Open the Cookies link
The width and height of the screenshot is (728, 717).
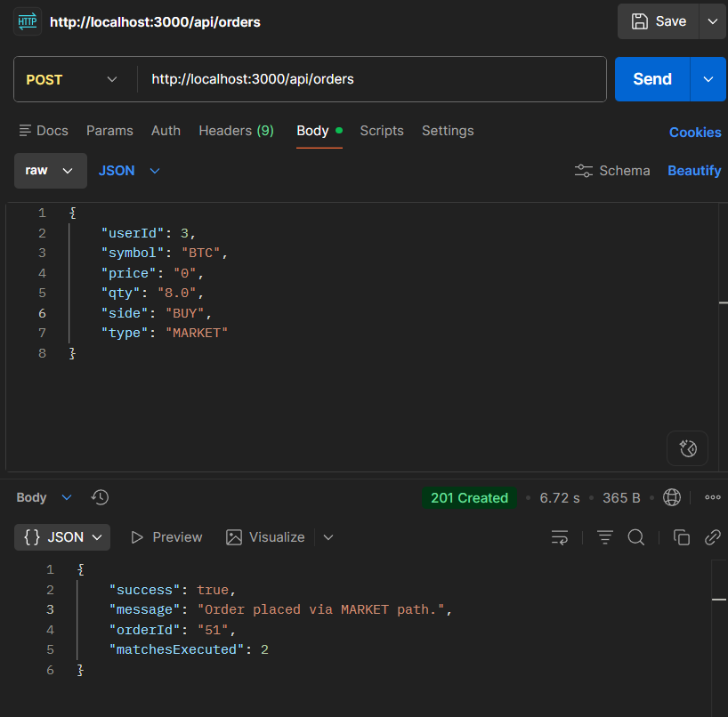pyautogui.click(x=695, y=133)
